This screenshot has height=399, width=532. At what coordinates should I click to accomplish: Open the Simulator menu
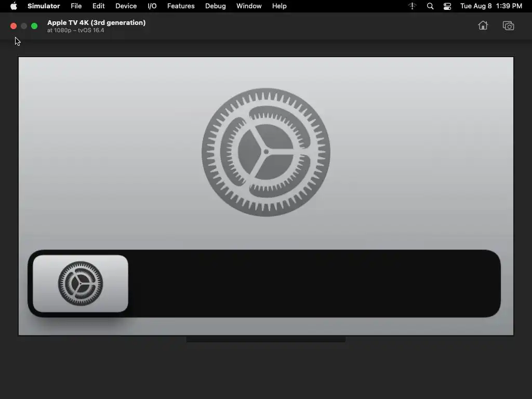pos(44,6)
